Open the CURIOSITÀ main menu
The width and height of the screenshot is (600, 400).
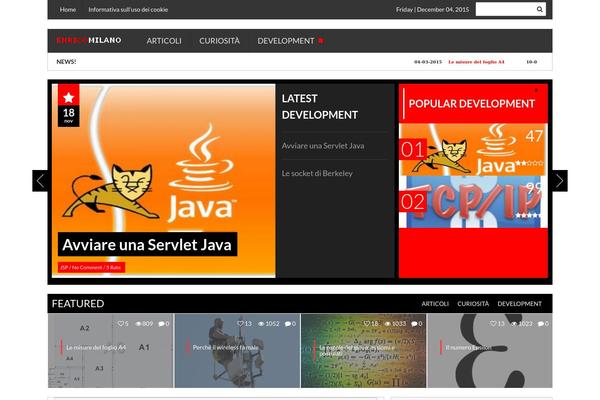tap(219, 41)
